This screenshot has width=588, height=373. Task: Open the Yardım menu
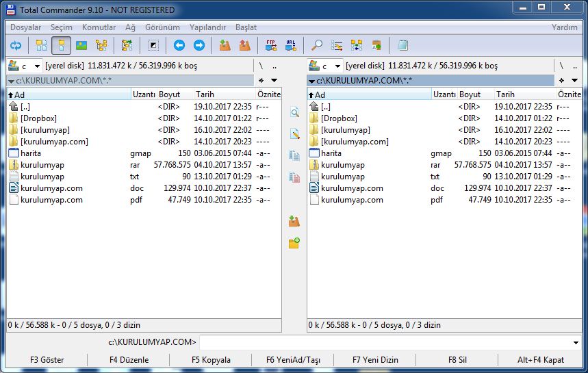pos(564,27)
